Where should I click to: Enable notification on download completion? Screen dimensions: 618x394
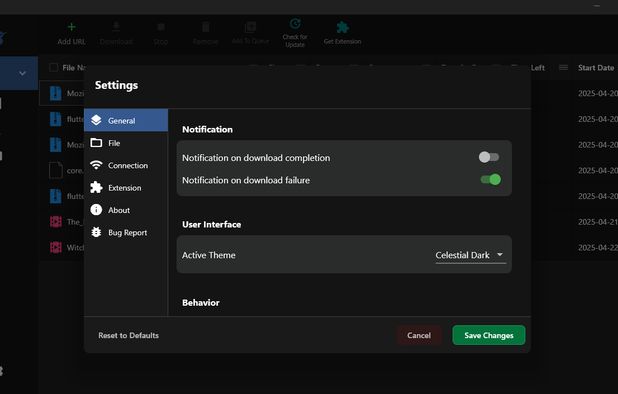coord(489,157)
